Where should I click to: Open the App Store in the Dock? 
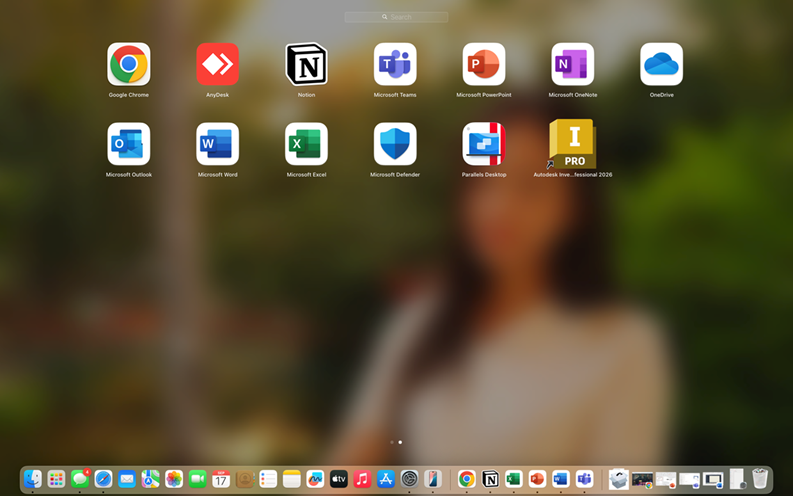(386, 479)
